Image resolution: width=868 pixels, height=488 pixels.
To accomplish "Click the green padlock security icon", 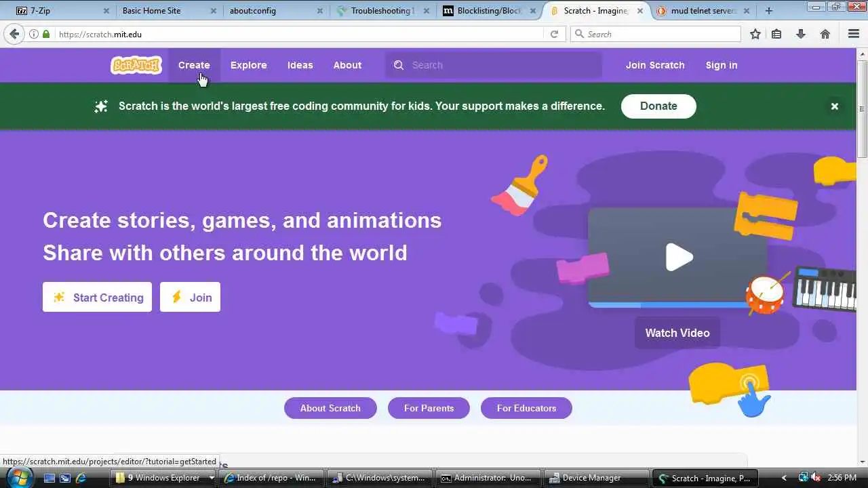I will coord(46,34).
